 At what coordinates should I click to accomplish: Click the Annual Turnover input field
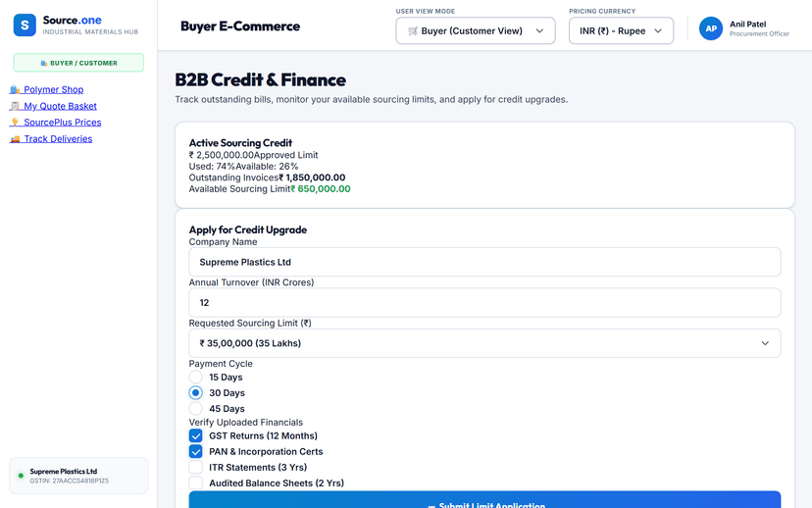coord(484,302)
